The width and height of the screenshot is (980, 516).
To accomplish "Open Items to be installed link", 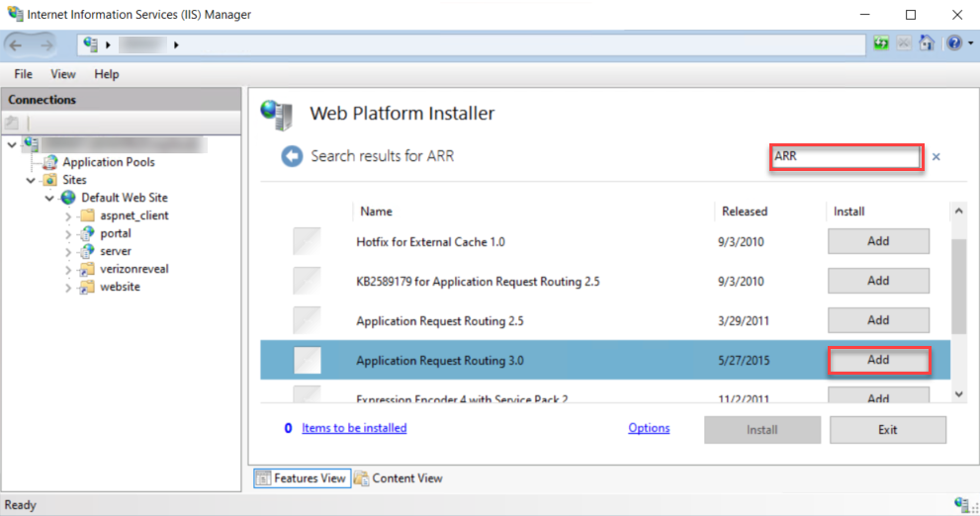I will coord(354,428).
